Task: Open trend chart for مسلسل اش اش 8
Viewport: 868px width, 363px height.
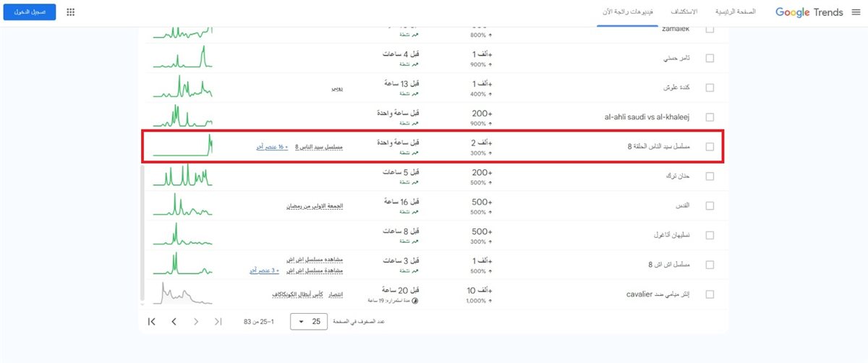Action: tap(184, 265)
